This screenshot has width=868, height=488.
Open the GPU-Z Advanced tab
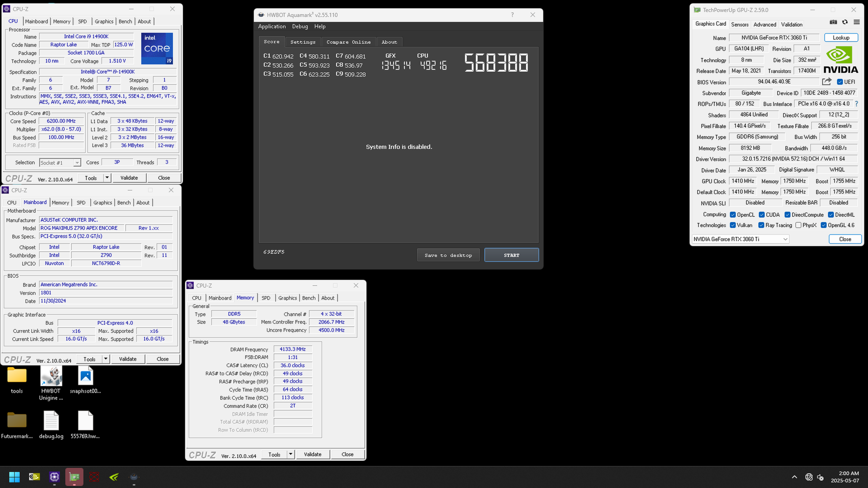765,24
